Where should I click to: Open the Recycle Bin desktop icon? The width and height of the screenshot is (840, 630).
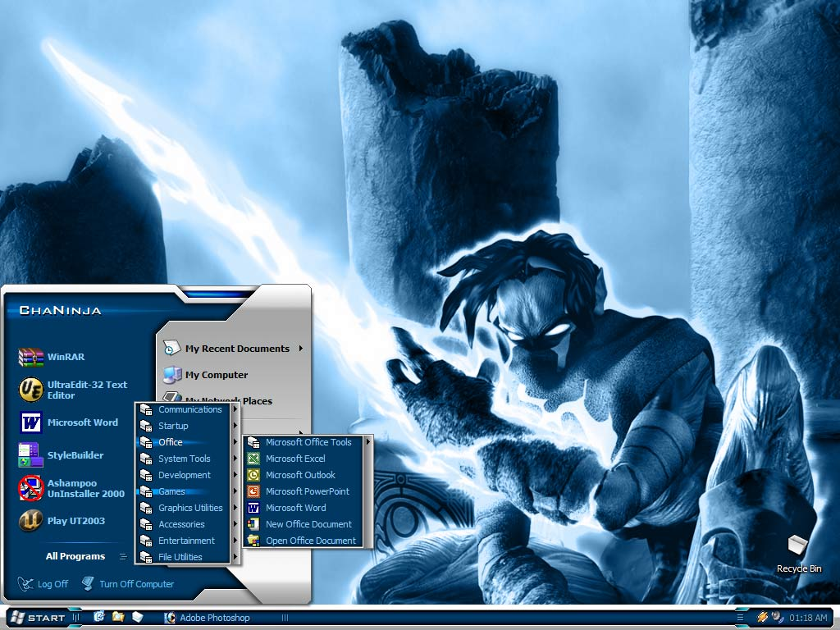[799, 554]
